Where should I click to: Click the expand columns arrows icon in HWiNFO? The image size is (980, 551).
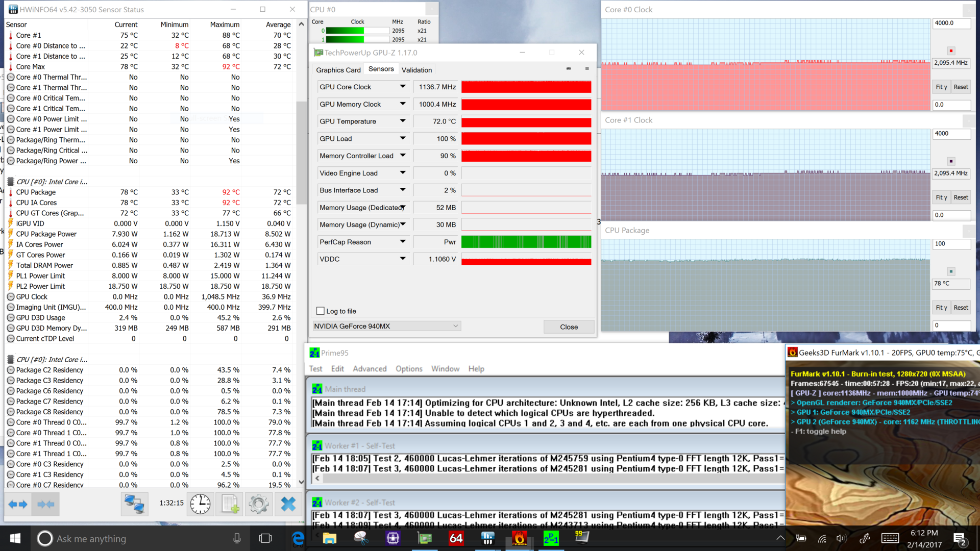[x=18, y=504]
